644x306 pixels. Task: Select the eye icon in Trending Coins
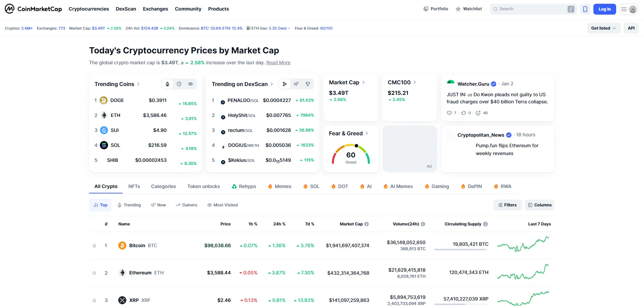[x=191, y=84]
